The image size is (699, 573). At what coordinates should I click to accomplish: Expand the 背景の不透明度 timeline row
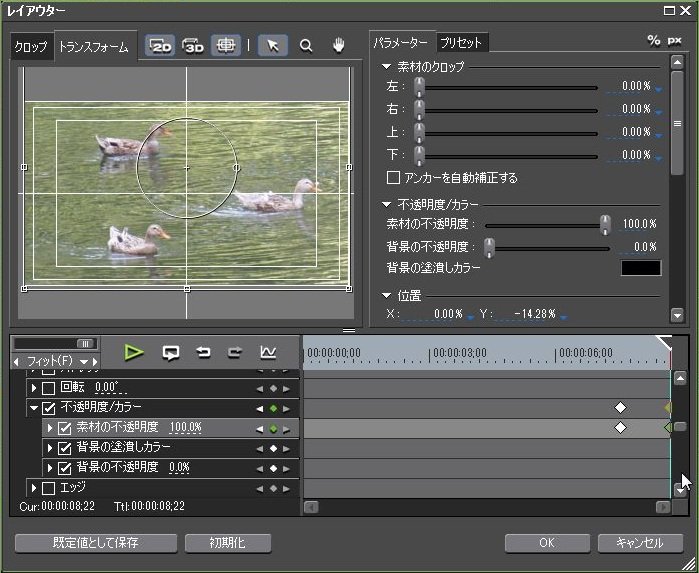coord(50,468)
